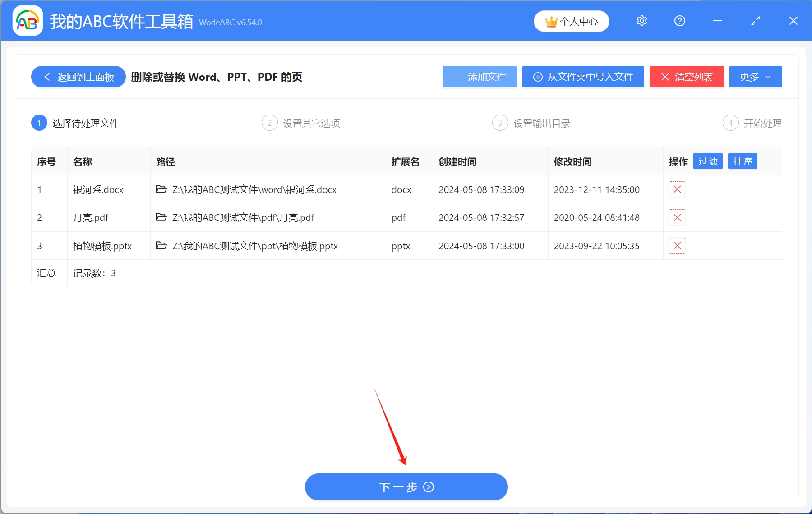This screenshot has height=514, width=812.
Task: Click 清空列表 to clear the list
Action: [x=686, y=77]
